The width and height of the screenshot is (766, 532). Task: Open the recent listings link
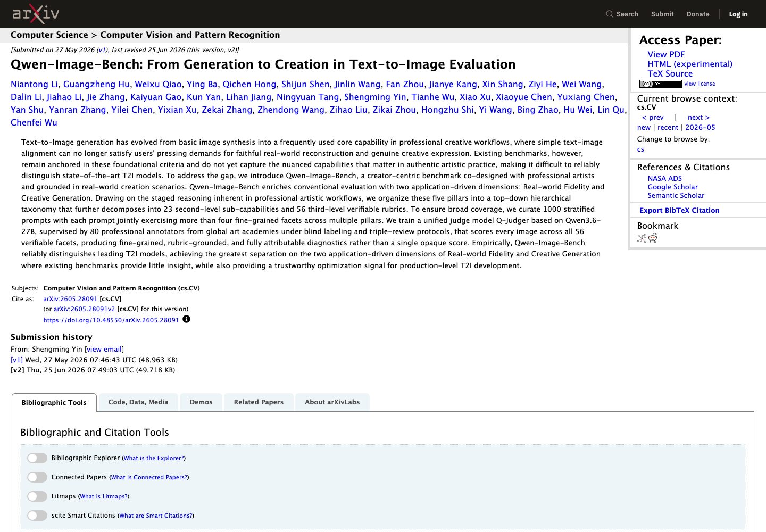point(668,128)
